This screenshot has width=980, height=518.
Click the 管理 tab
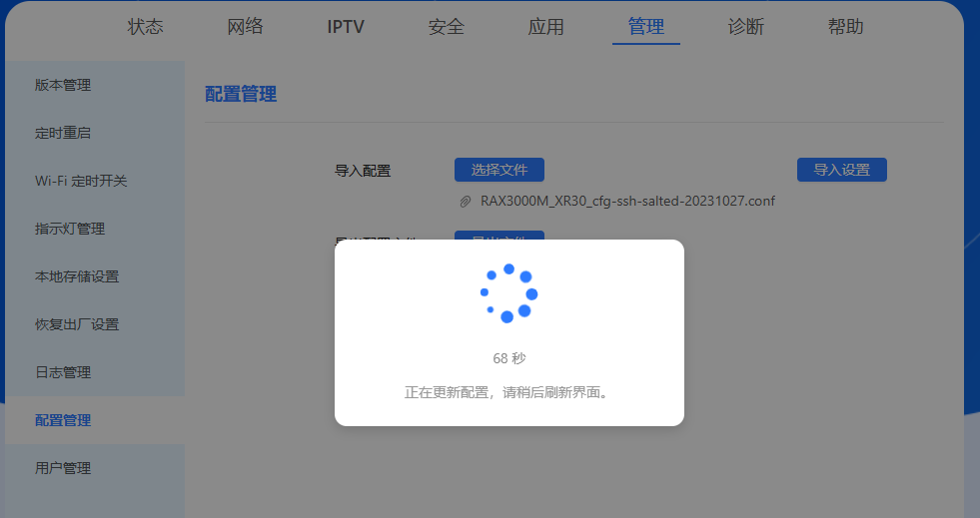coord(646,26)
